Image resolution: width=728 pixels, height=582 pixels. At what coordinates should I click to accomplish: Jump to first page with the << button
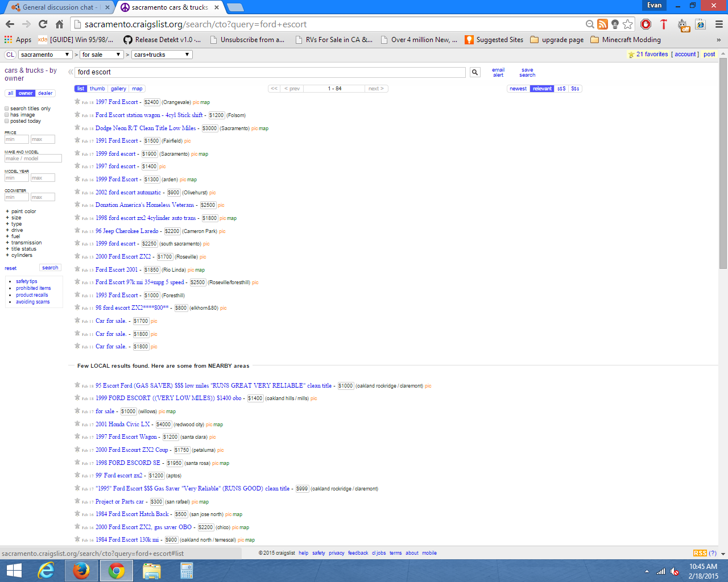coord(274,89)
